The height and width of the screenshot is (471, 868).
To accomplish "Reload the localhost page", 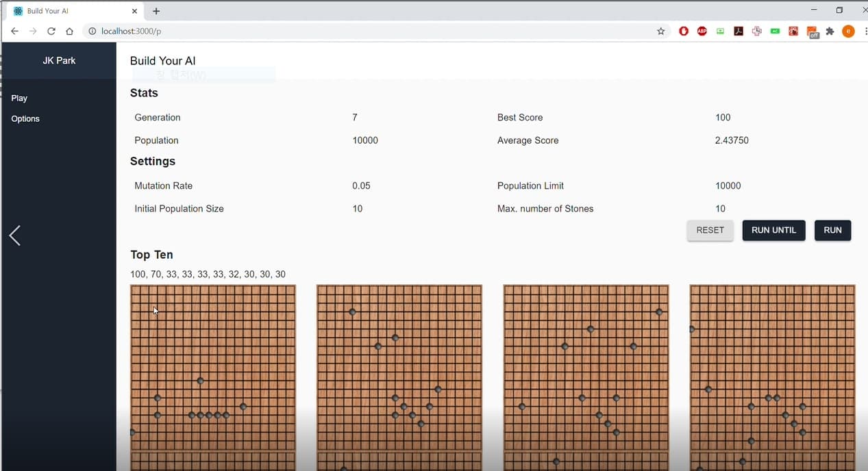I will pos(51,31).
